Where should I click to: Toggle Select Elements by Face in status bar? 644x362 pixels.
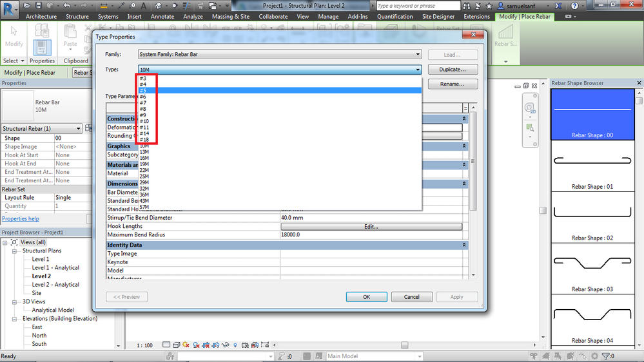pos(570,356)
